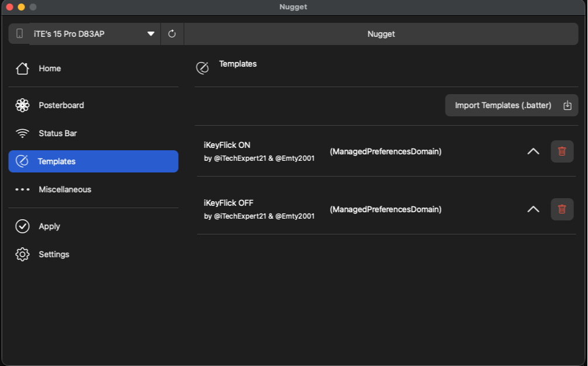Click Import Templates (.batter) button
This screenshot has width=588, height=366.
click(512, 105)
